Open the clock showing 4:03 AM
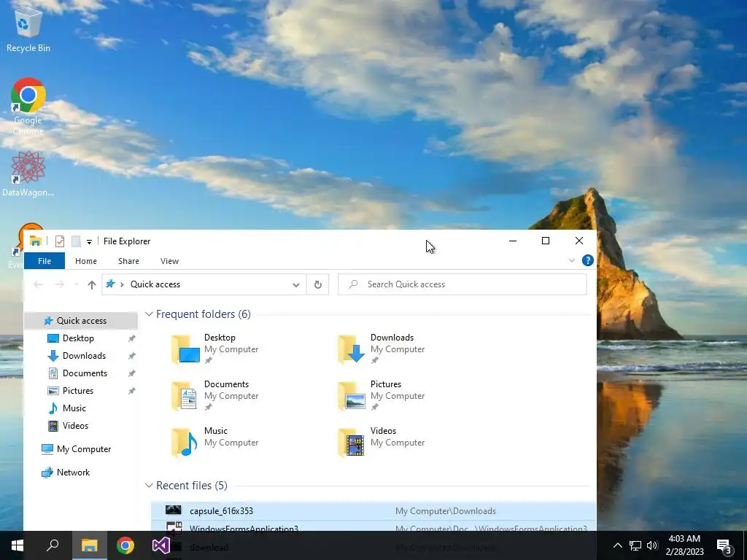747x560 pixels. (684, 545)
